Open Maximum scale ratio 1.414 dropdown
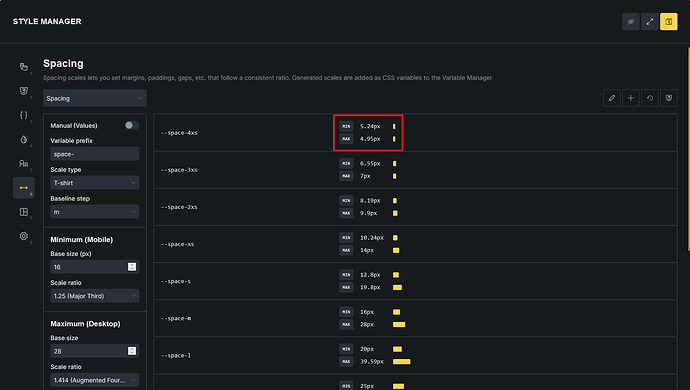The height and width of the screenshot is (390, 690). [x=95, y=380]
